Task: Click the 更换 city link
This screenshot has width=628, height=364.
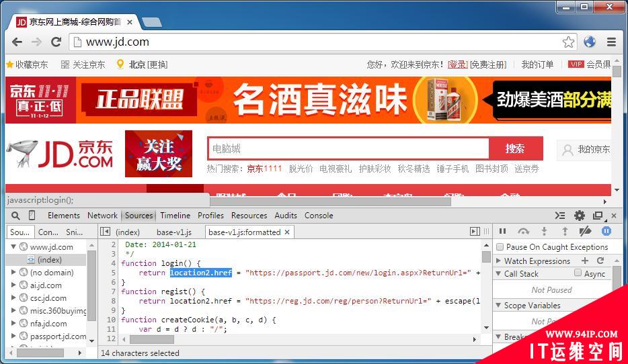Action: tap(157, 64)
